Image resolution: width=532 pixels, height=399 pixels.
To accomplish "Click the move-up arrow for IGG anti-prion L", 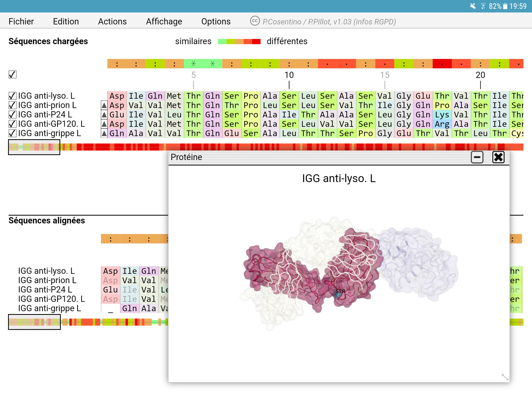I will [104, 105].
